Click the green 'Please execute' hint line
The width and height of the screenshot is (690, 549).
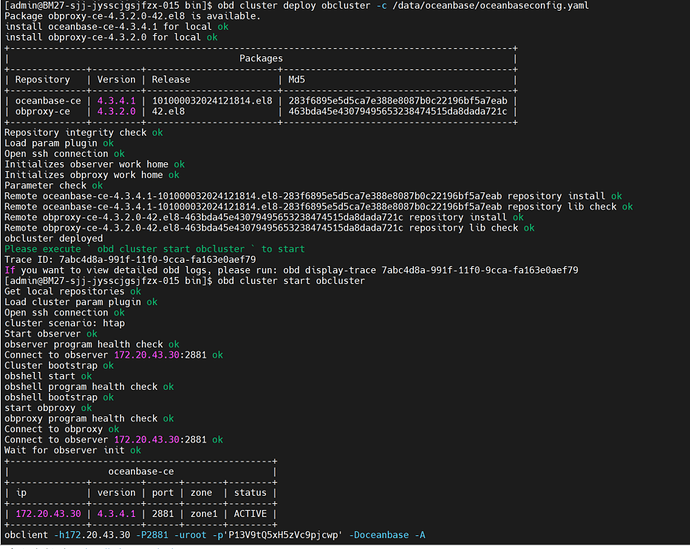point(154,249)
